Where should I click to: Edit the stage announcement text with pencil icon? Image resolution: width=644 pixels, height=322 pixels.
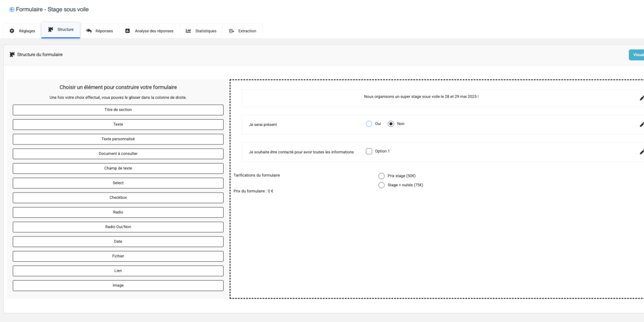(641, 98)
